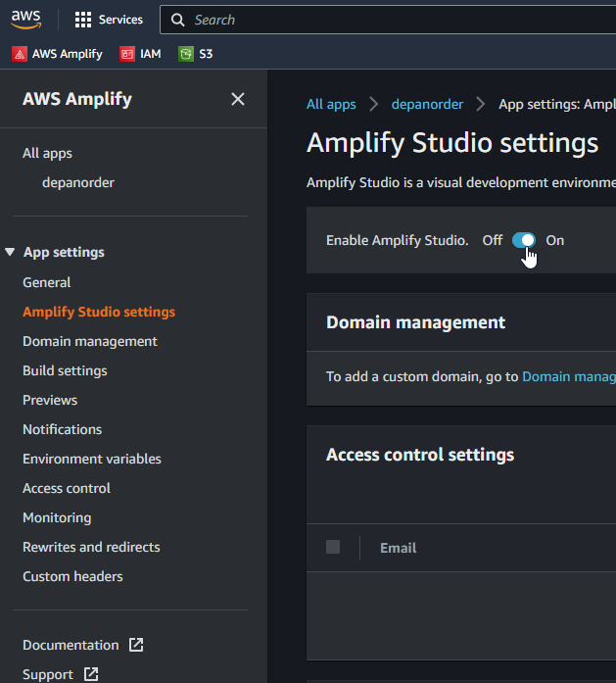Open IAM shortcut in favorites bar

[140, 54]
